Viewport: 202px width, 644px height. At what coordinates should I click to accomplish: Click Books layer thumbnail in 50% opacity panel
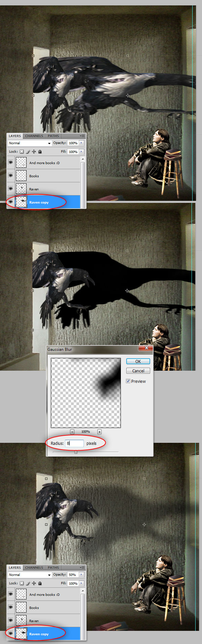pyautogui.click(x=21, y=608)
